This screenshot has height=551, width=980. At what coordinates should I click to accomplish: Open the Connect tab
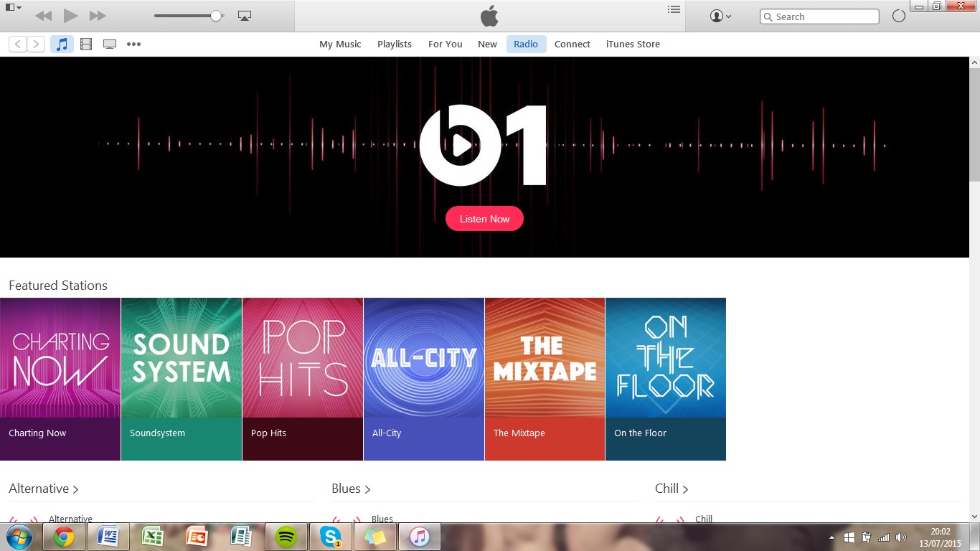point(573,44)
